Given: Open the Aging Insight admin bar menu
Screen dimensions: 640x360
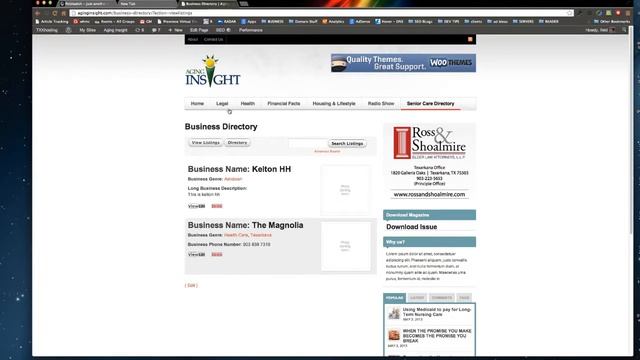Looking at the screenshot, I should (x=115, y=30).
